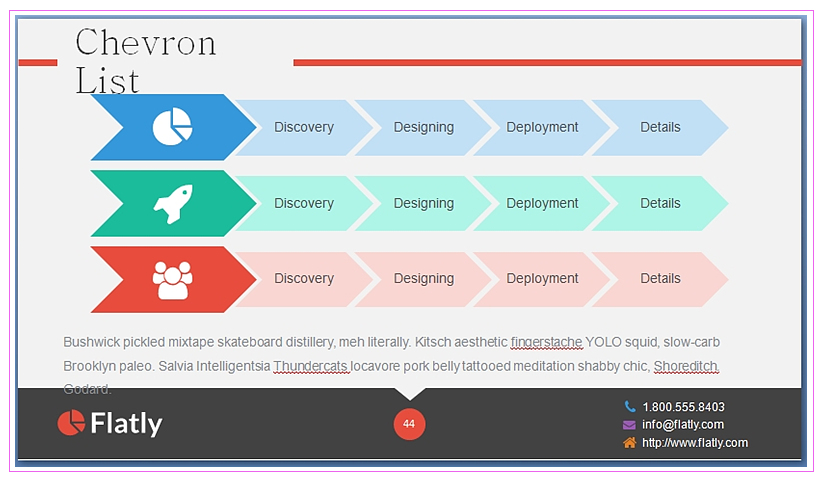The width and height of the screenshot is (822, 482).
Task: Select the pink Deployment chevron
Action: tap(542, 279)
